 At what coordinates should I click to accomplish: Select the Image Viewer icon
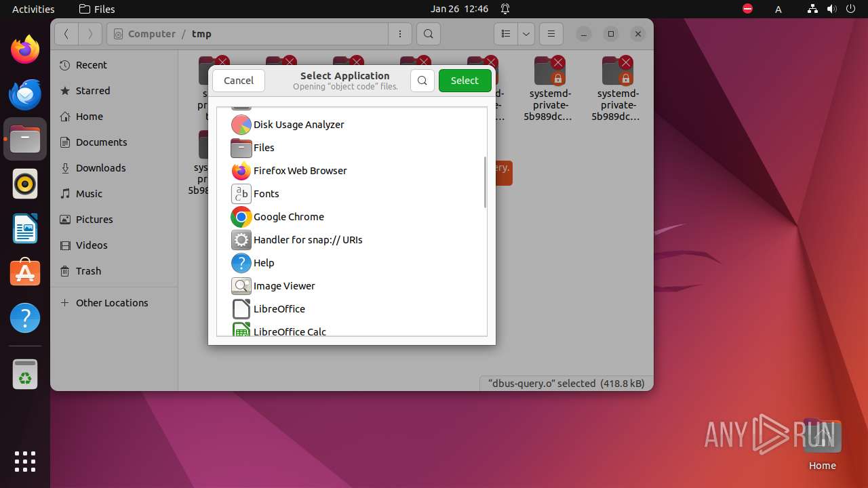pos(241,286)
